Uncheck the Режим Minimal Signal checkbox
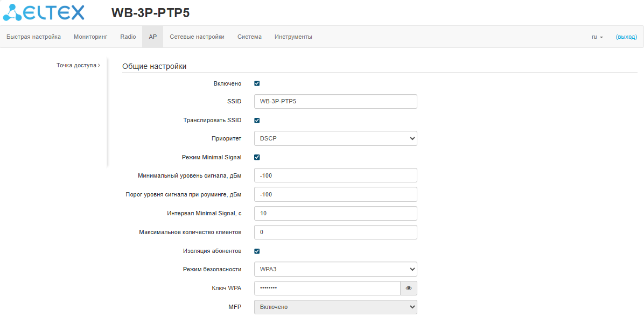 point(257,157)
